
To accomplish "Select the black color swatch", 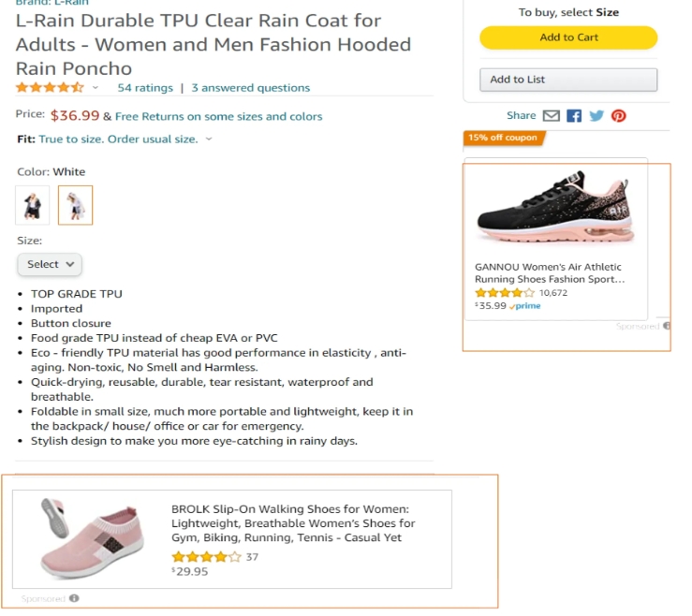I will click(33, 205).
